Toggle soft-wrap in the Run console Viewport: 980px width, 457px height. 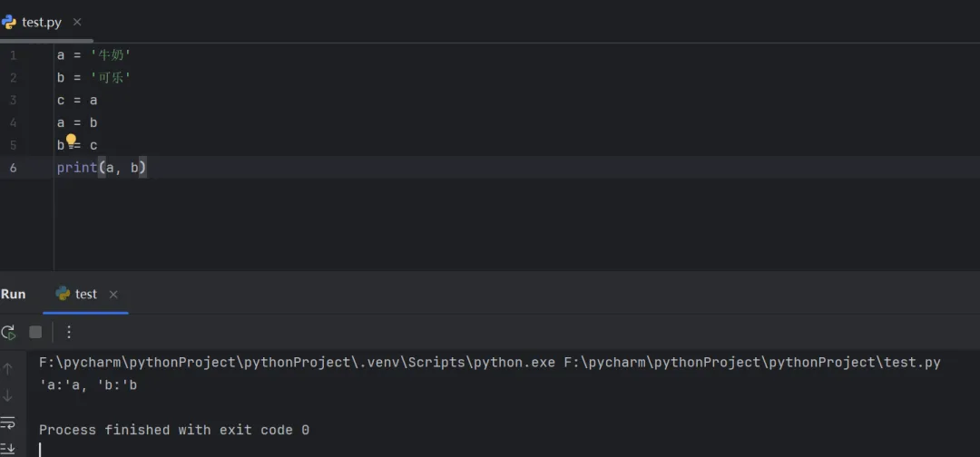pos(8,423)
